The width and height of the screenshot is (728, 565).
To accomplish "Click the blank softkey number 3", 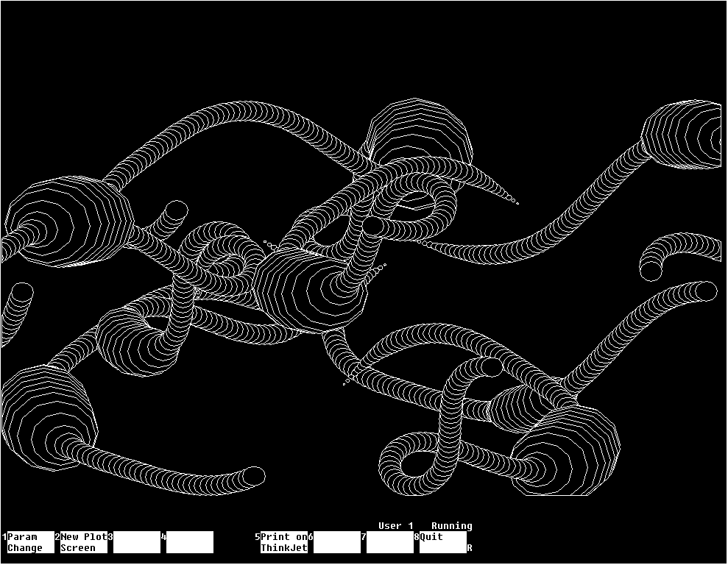I will click(x=136, y=542).
